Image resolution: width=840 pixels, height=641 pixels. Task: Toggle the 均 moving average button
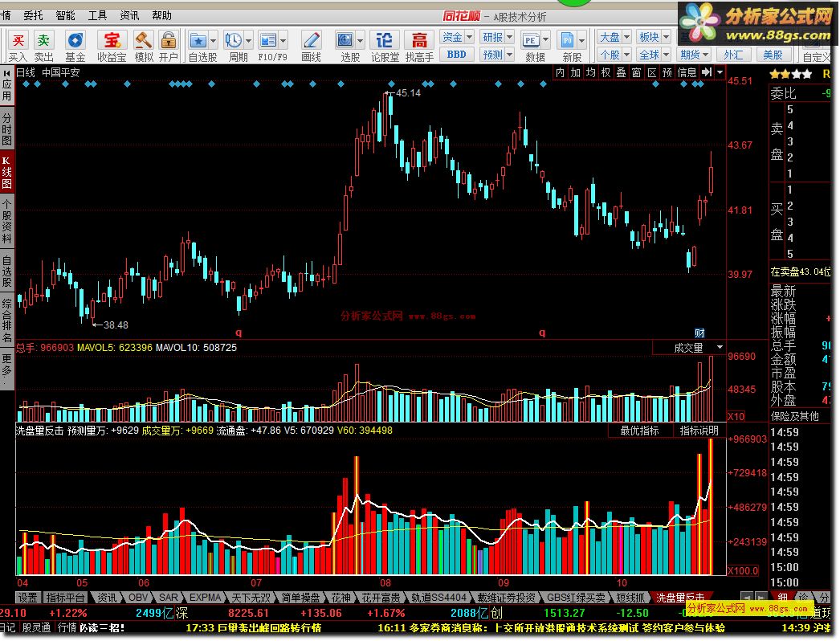pyautogui.click(x=590, y=72)
